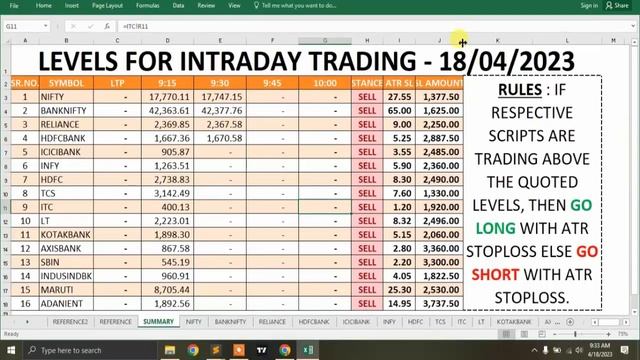Click Excel icon in taskbar

[x=308, y=350]
